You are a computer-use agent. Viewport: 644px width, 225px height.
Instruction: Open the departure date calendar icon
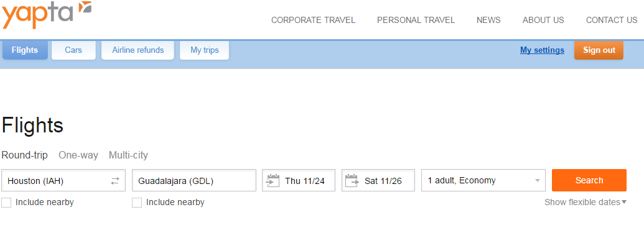pos(273,181)
